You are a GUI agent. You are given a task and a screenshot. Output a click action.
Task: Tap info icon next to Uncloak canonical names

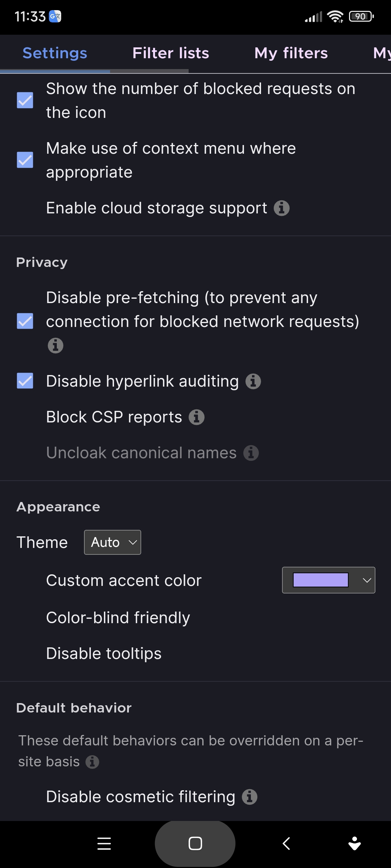click(252, 452)
